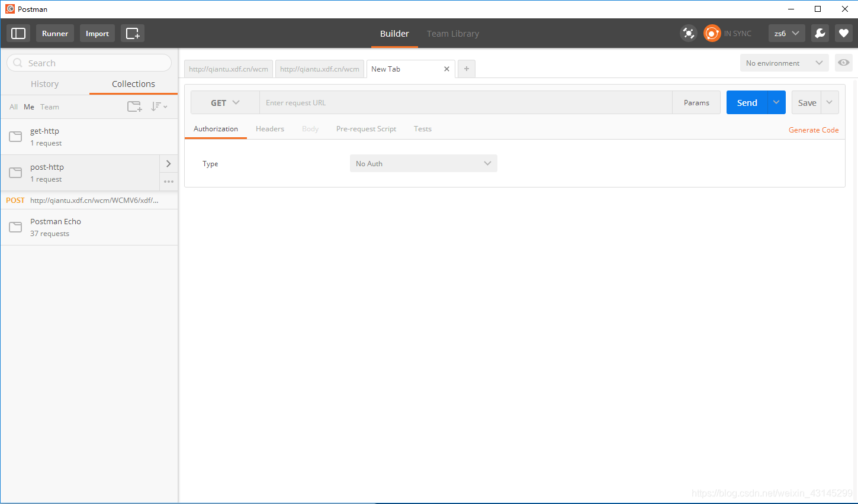The height and width of the screenshot is (504, 858).
Task: Switch to the History tab
Action: pyautogui.click(x=45, y=84)
